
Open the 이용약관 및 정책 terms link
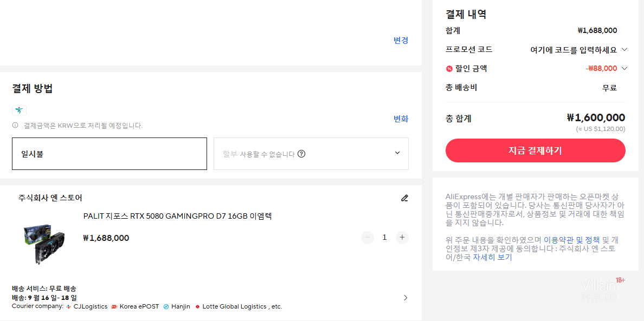click(x=571, y=239)
